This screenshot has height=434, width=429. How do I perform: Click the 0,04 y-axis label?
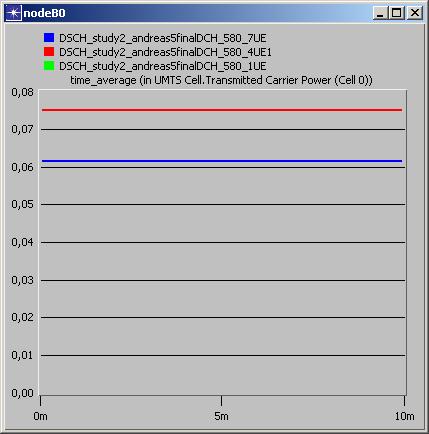coord(23,242)
